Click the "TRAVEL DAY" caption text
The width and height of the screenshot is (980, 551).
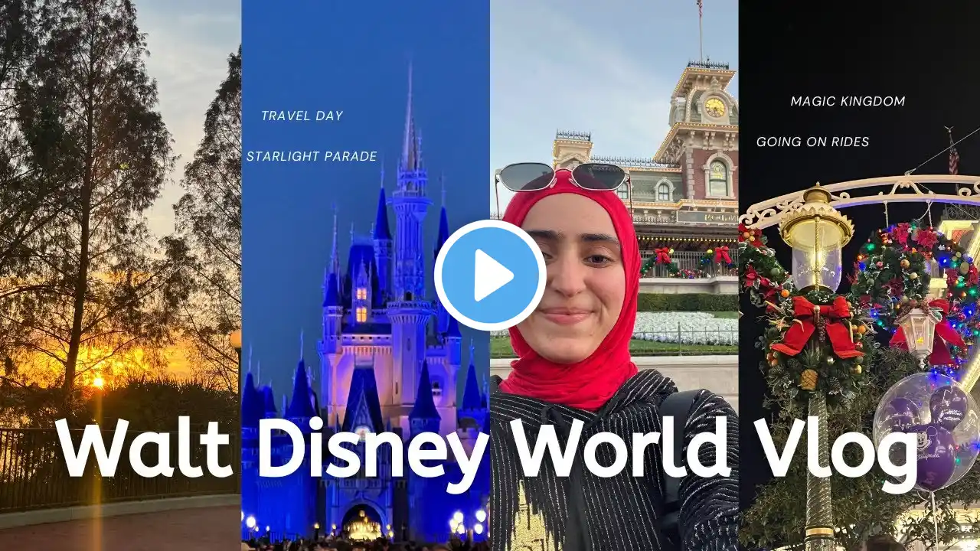pyautogui.click(x=302, y=116)
